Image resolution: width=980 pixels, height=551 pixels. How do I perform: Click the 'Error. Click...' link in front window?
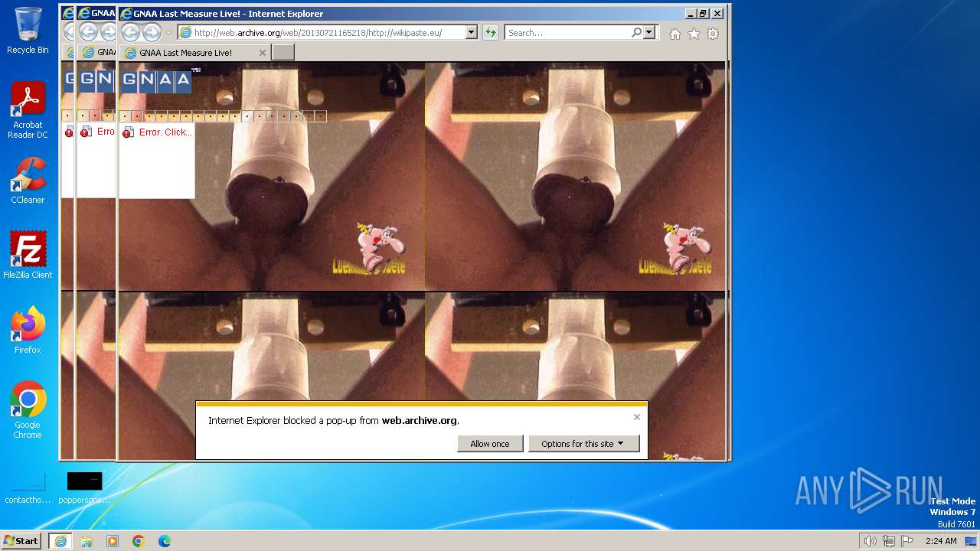click(165, 132)
